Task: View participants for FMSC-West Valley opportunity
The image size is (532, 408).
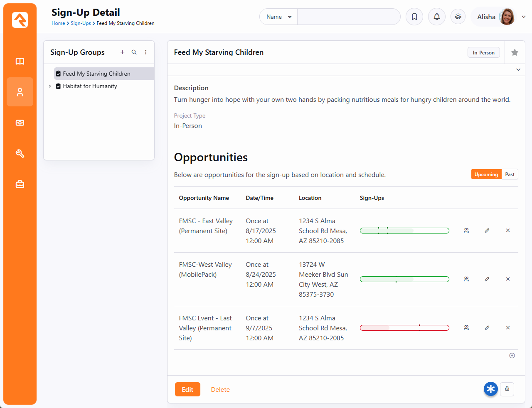Action: 466,279
